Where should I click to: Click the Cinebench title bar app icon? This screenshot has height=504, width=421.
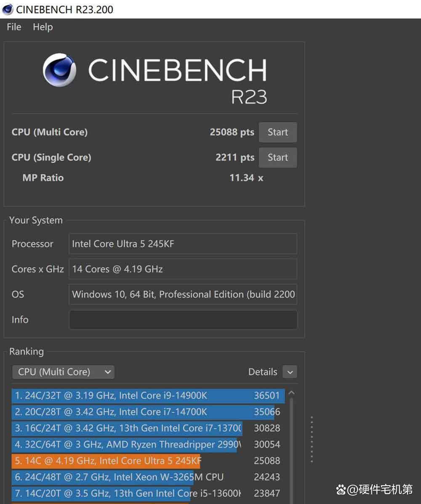point(8,9)
